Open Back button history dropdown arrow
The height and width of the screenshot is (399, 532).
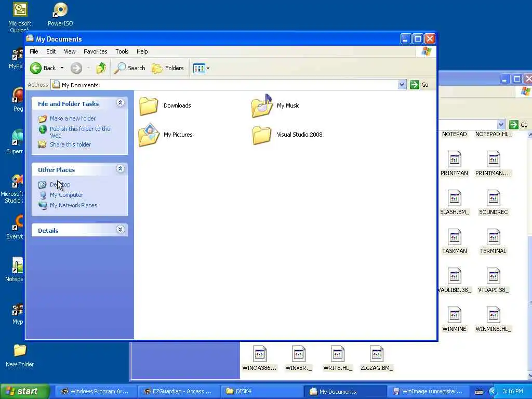tap(62, 68)
